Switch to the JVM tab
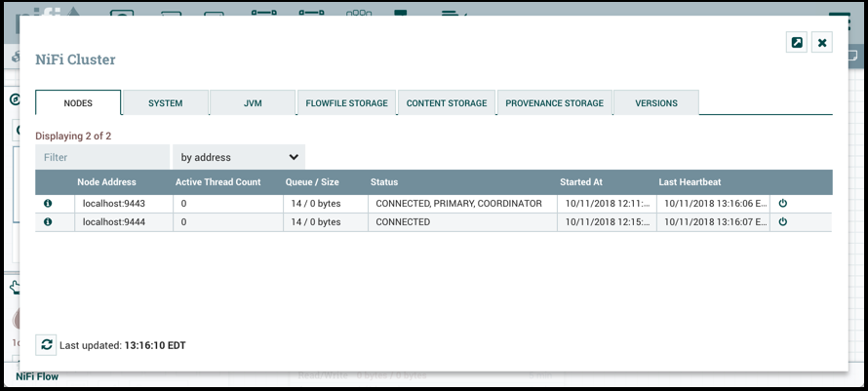The width and height of the screenshot is (868, 391). pos(253,103)
